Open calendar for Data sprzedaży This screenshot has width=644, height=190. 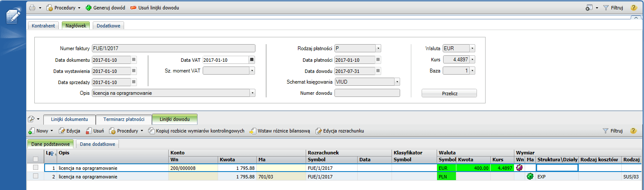pos(134,82)
